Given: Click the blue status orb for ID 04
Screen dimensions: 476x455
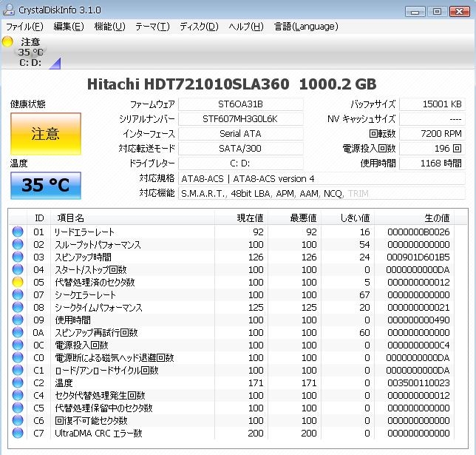Looking at the screenshot, I should (x=18, y=269).
